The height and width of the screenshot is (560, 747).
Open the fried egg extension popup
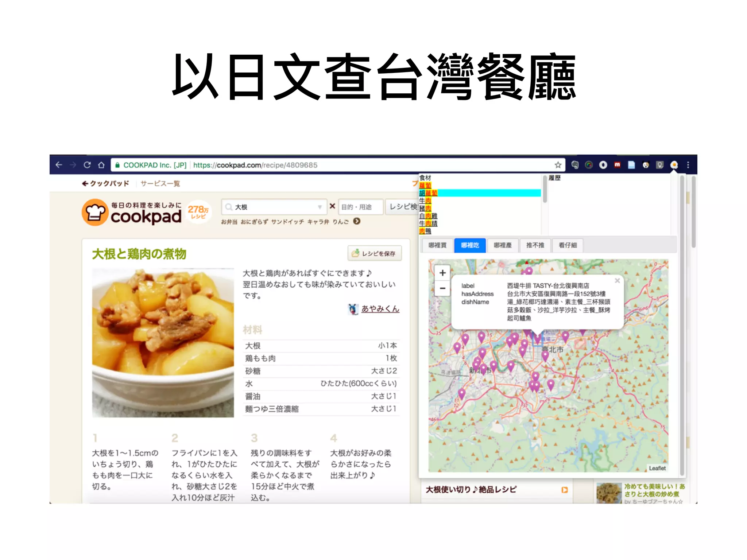tap(674, 165)
